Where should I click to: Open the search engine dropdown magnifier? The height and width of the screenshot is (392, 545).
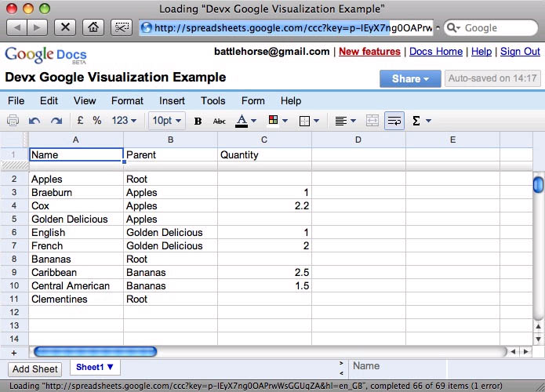453,27
